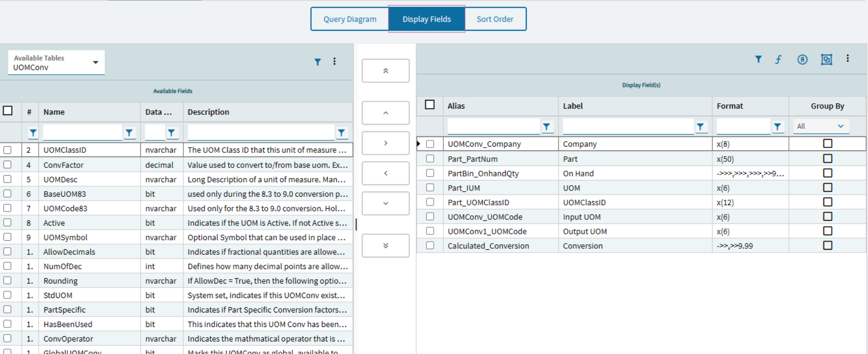This screenshot has height=354, width=868.
Task: Click the move-to-bottom double chevron down button
Action: [x=386, y=245]
